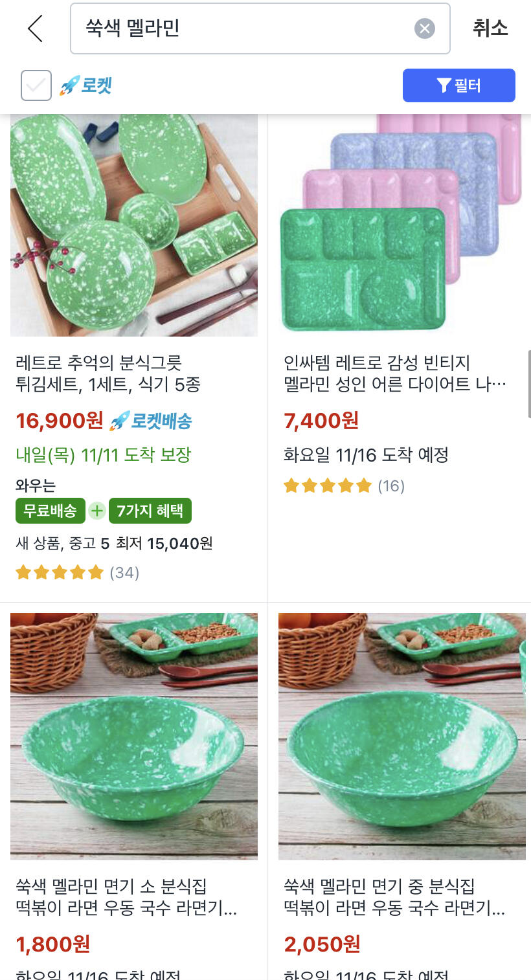Open the small melamine noodle bowl image

[x=134, y=736]
